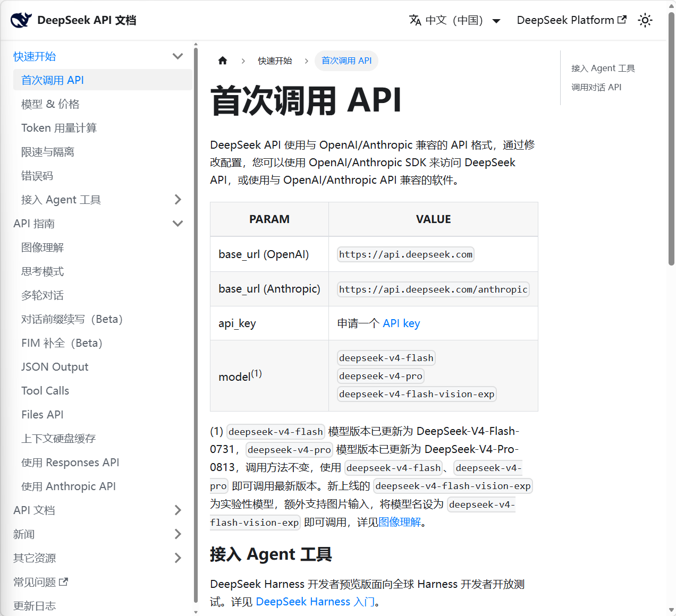Click the PARAM column header
Screen dimensions: 676x616
269,219
